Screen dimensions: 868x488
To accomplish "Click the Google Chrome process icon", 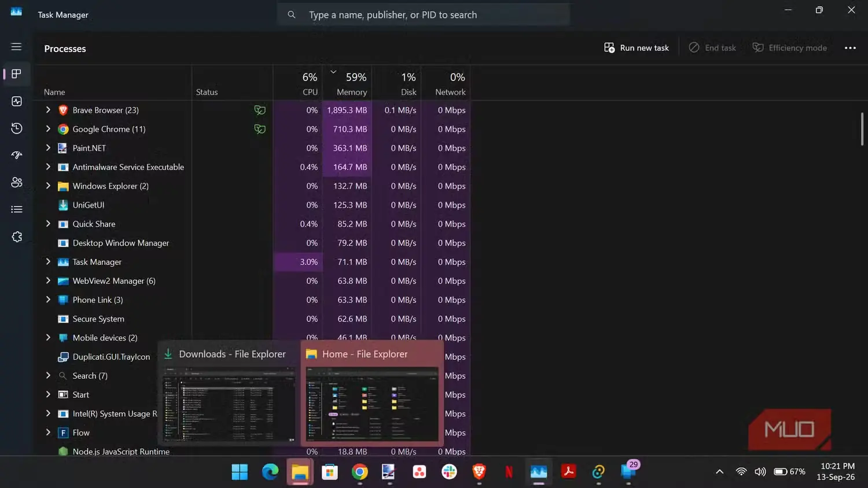I will pyautogui.click(x=63, y=130).
